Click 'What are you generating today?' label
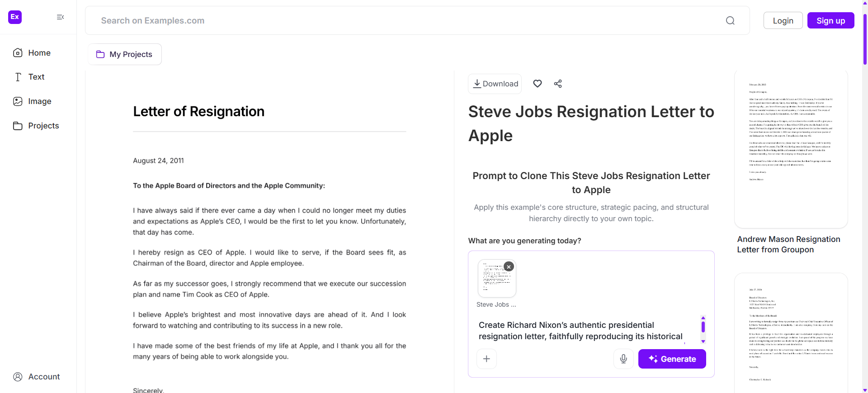Viewport: 868px width, 393px height. 524,241
